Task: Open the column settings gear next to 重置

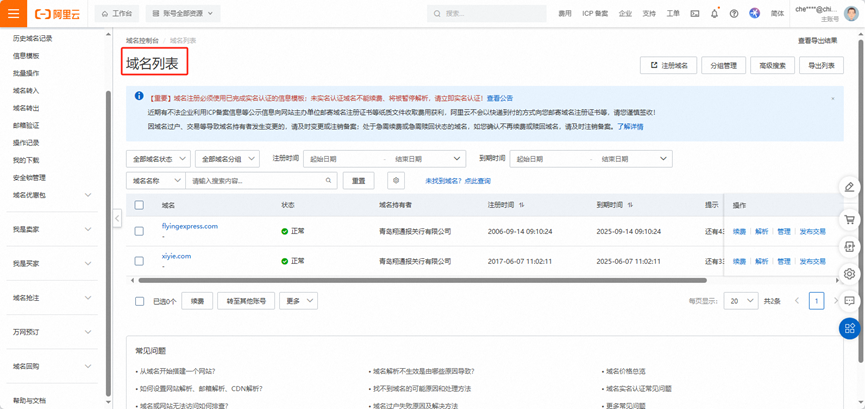Action: click(x=396, y=180)
